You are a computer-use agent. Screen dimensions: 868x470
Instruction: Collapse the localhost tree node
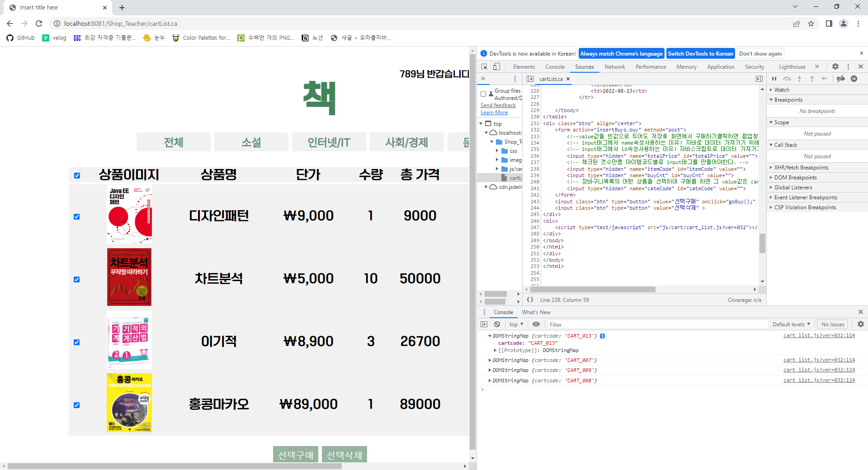point(486,132)
